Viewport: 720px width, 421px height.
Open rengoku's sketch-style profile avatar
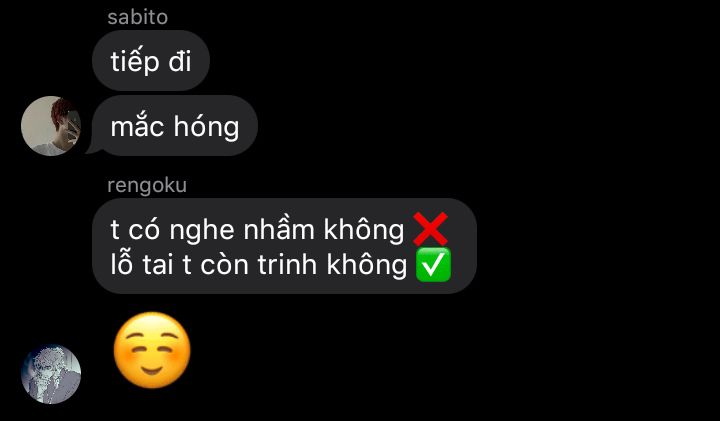tap(51, 374)
